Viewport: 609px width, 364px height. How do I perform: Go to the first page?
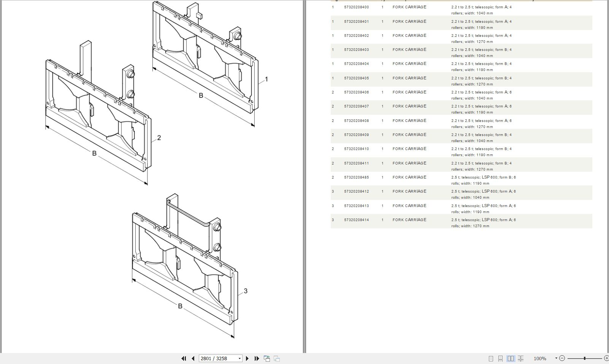click(184, 358)
